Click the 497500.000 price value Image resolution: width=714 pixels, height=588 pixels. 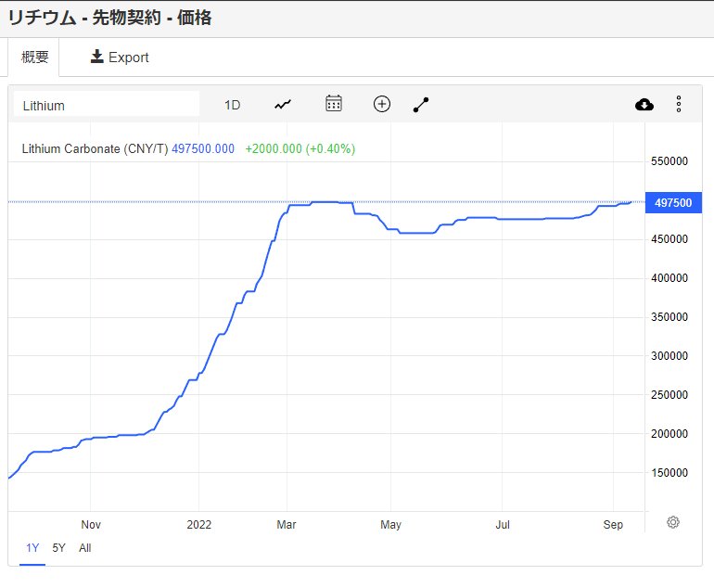203,149
